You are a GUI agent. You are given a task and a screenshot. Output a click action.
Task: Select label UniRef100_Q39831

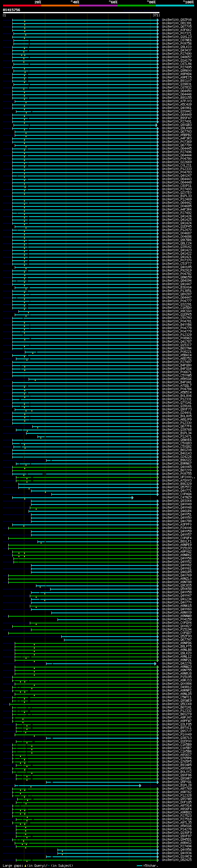click(177, 84)
